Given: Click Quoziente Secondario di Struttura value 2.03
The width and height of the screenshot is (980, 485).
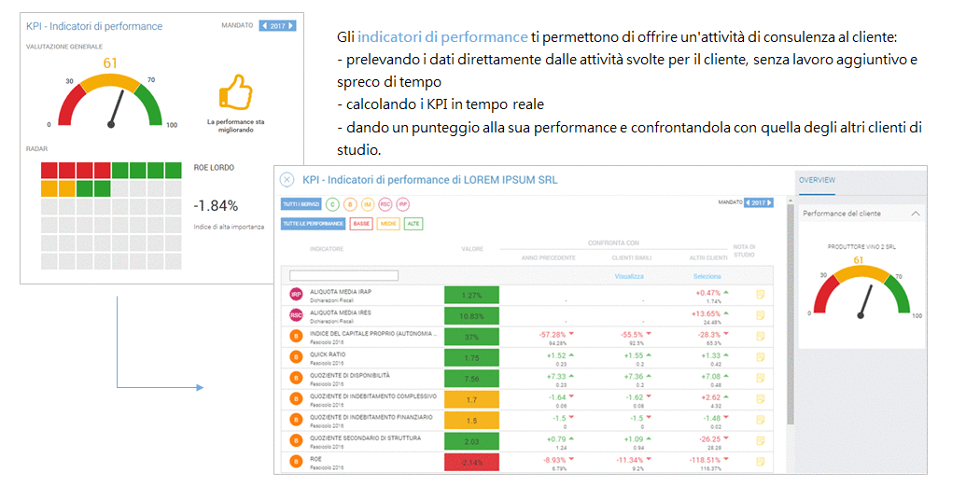Looking at the screenshot, I should coord(472,442).
